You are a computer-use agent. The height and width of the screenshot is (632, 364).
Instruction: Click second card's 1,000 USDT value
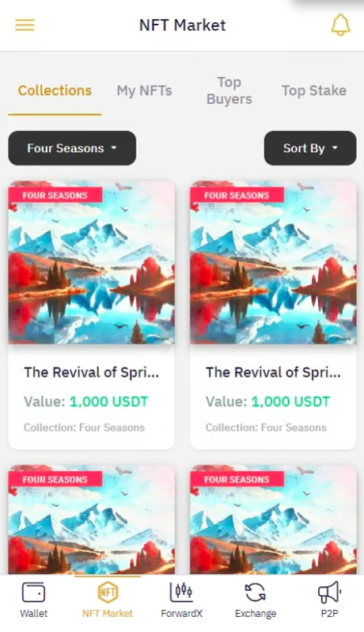click(290, 402)
